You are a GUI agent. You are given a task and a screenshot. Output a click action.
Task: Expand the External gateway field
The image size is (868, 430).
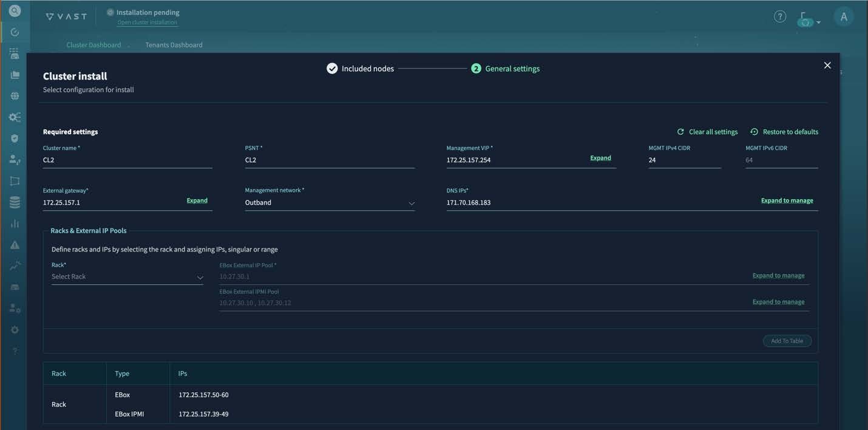pos(197,200)
